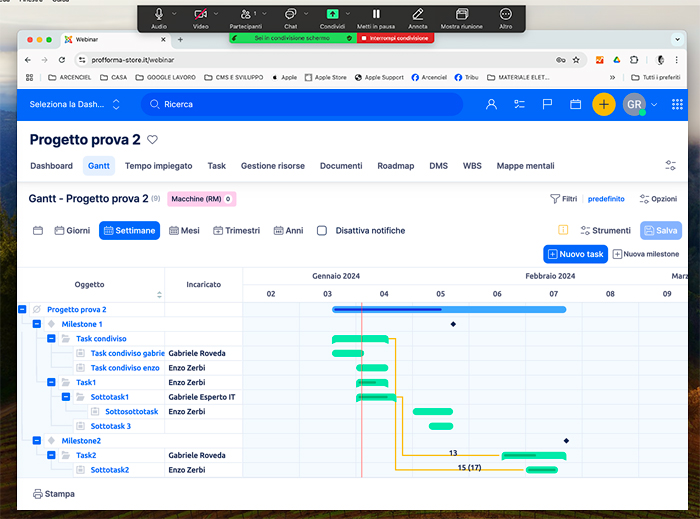Open the ARCENCIEL bookmark folder
This screenshot has width=700, height=519.
(70, 77)
